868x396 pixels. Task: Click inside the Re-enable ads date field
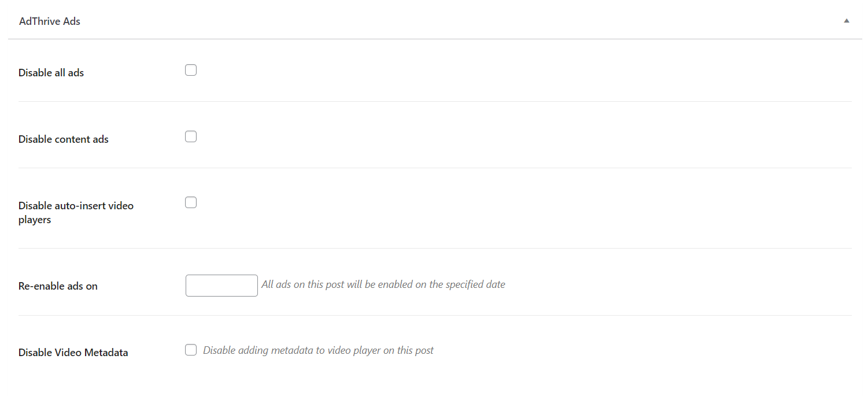coord(221,285)
